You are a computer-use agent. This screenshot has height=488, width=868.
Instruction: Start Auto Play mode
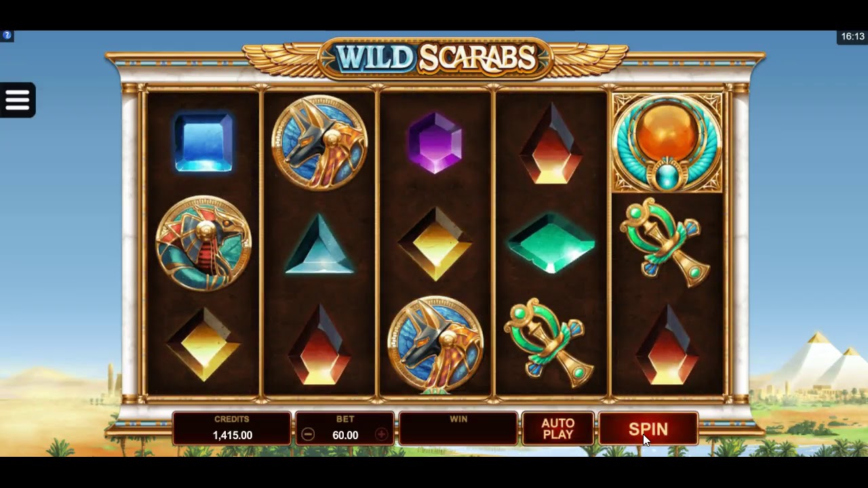click(558, 429)
